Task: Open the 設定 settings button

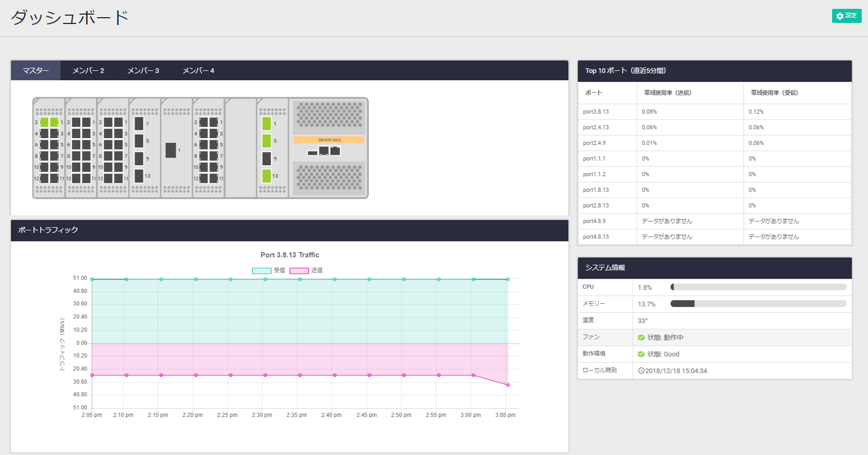Action: point(847,16)
